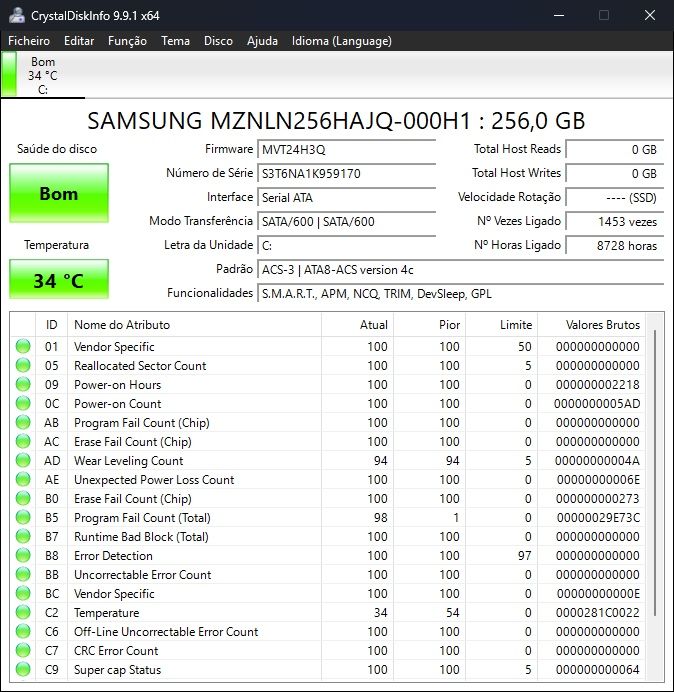674x692 pixels.
Task: Click the green status circle for CRC Error Count
Action: (23, 650)
